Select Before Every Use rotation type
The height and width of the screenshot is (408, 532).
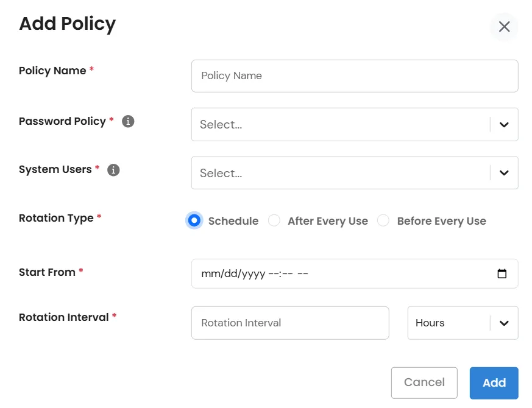383,220
